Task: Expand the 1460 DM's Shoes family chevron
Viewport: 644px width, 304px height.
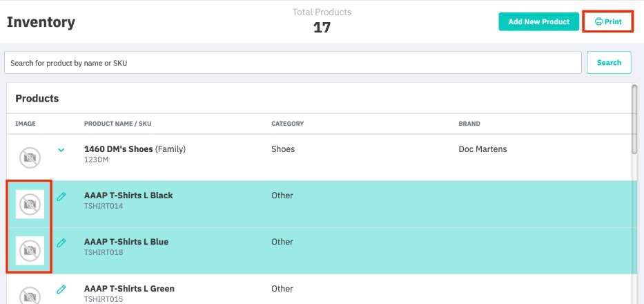Action: [61, 150]
